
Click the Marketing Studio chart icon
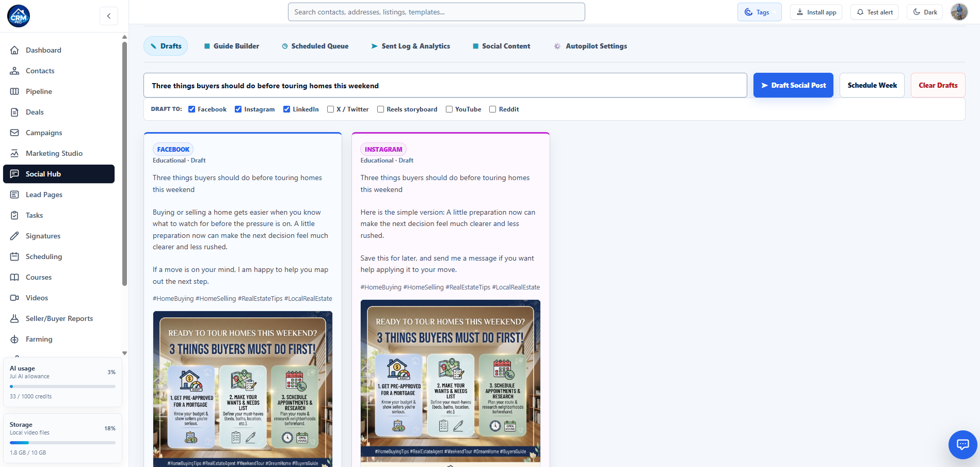[14, 153]
